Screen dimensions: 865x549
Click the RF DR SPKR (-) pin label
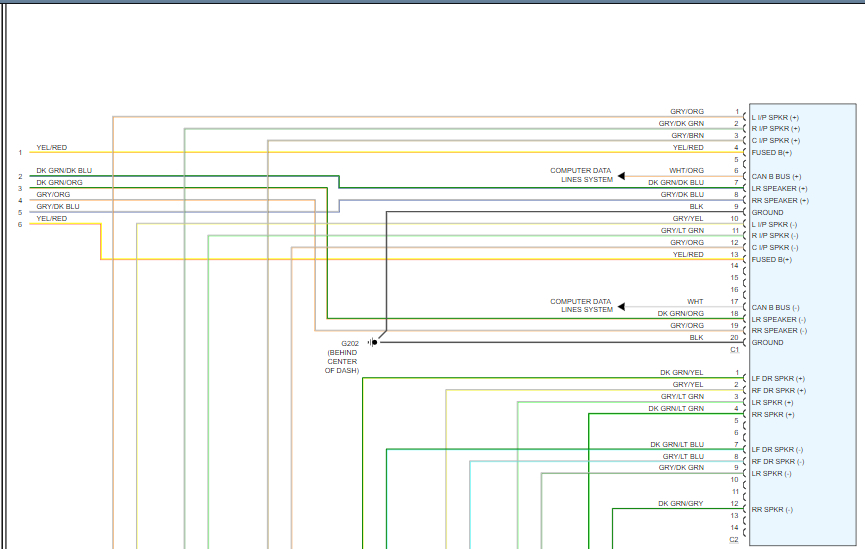[777, 462]
